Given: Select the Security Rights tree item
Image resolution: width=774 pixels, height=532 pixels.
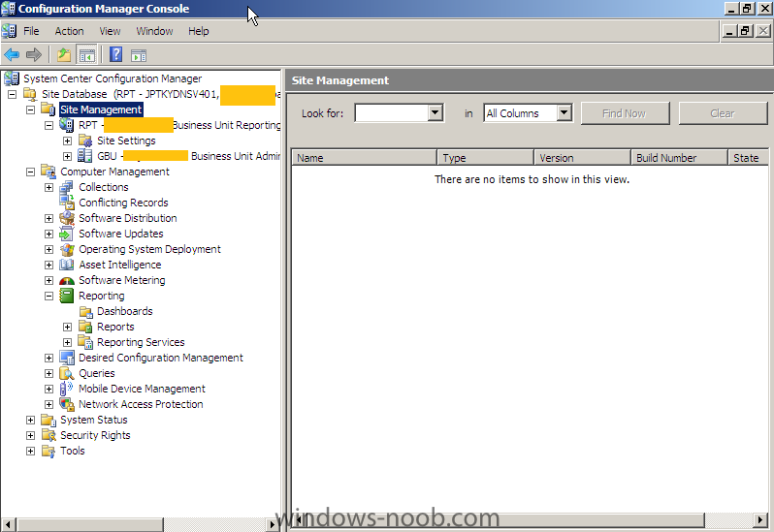Looking at the screenshot, I should 95,435.
